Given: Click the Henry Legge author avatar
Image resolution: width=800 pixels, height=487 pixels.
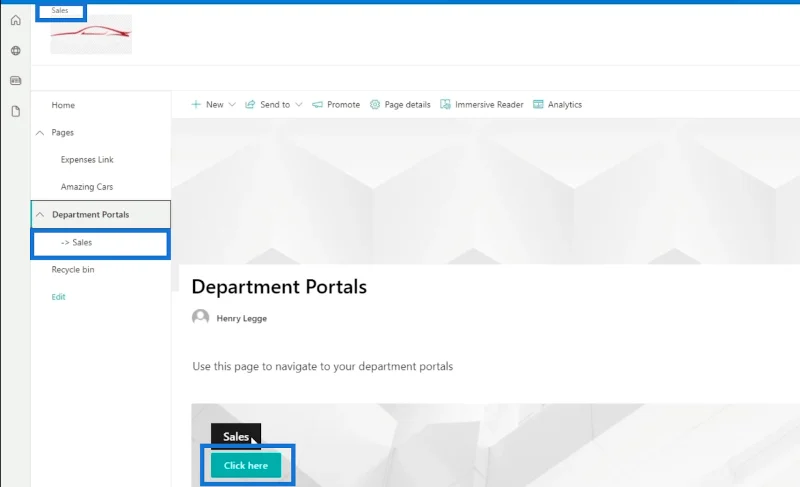Looking at the screenshot, I should click(x=201, y=317).
